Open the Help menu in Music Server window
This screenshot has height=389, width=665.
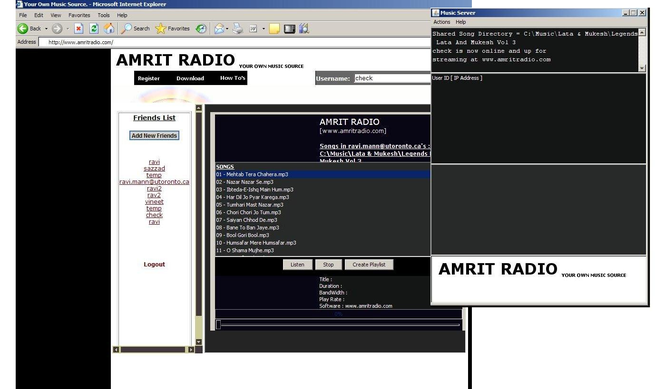(461, 22)
